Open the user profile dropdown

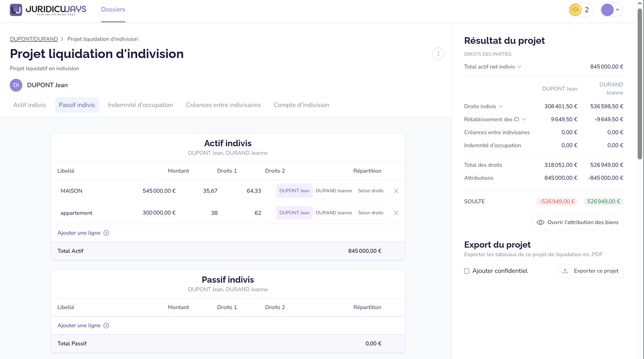611,10
